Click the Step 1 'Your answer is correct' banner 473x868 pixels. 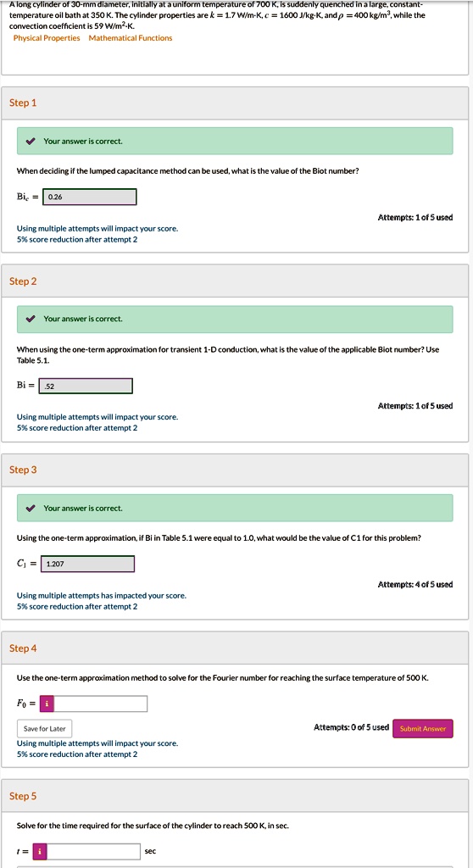click(235, 142)
